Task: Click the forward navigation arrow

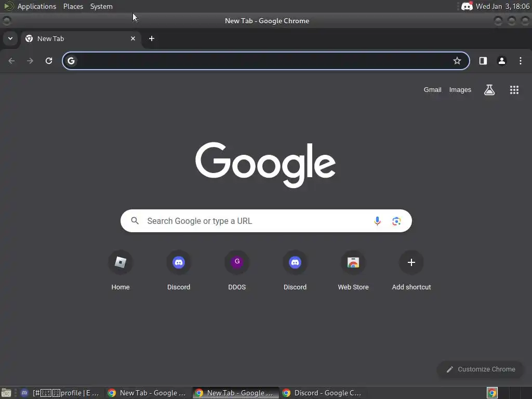Action: tap(30, 61)
